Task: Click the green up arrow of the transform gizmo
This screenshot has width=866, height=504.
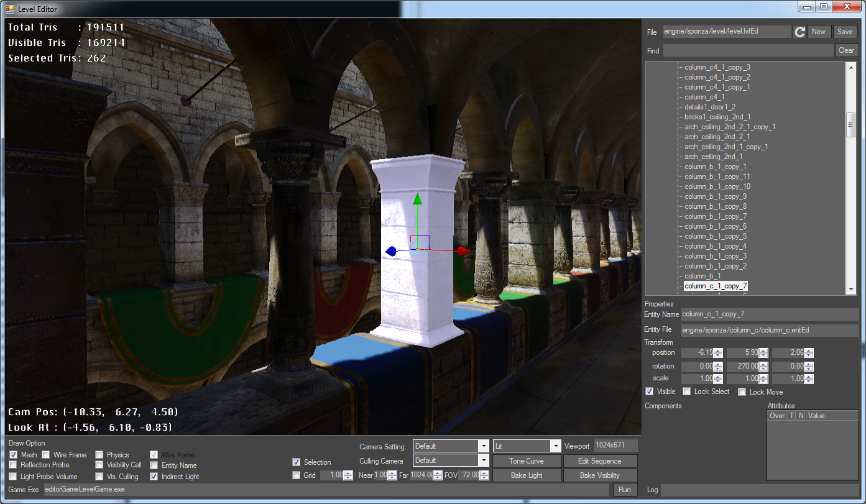Action: 418,198
